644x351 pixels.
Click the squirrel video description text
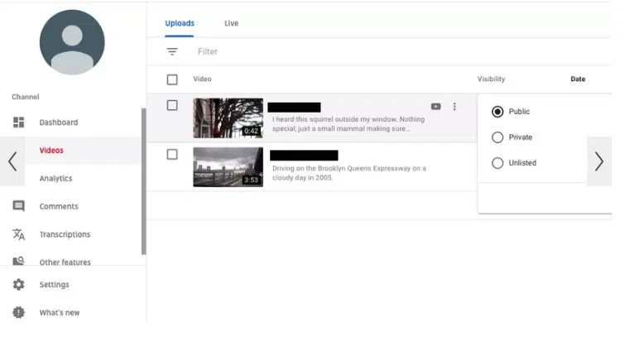click(348, 124)
